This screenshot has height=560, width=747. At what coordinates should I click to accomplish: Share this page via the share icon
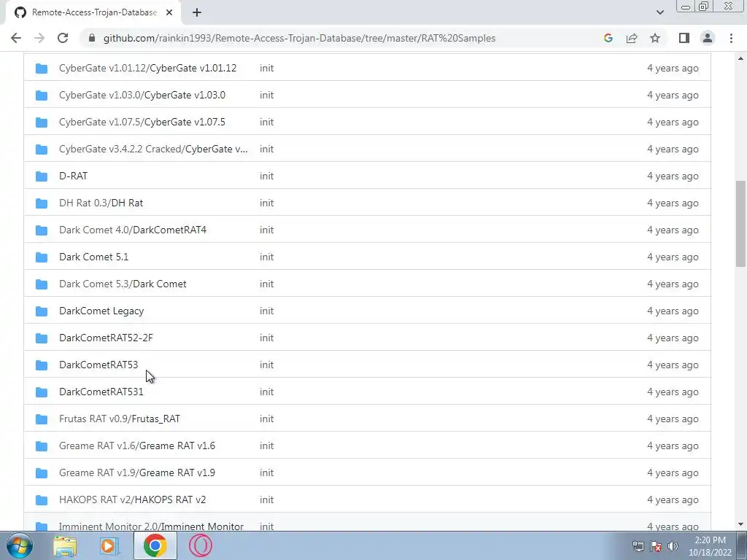(x=632, y=38)
